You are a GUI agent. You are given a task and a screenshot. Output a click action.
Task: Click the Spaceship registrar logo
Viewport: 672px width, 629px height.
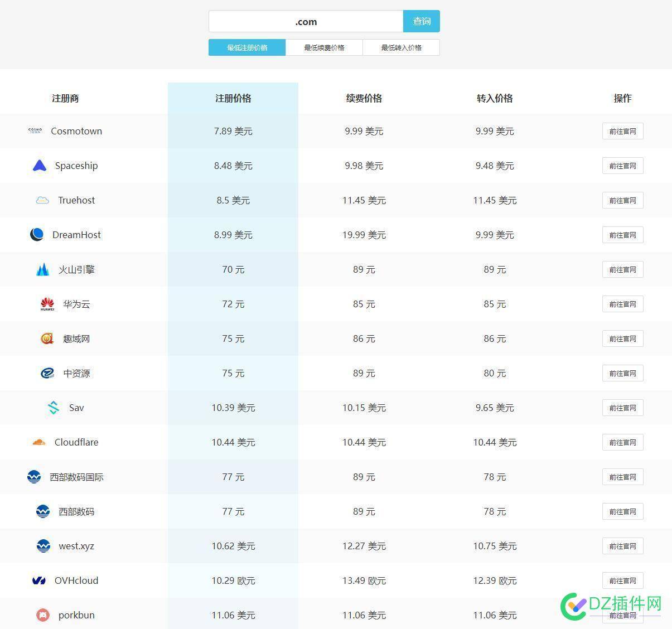40,166
